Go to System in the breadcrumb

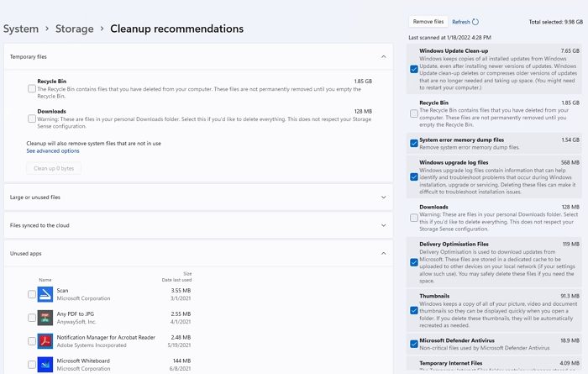point(21,29)
